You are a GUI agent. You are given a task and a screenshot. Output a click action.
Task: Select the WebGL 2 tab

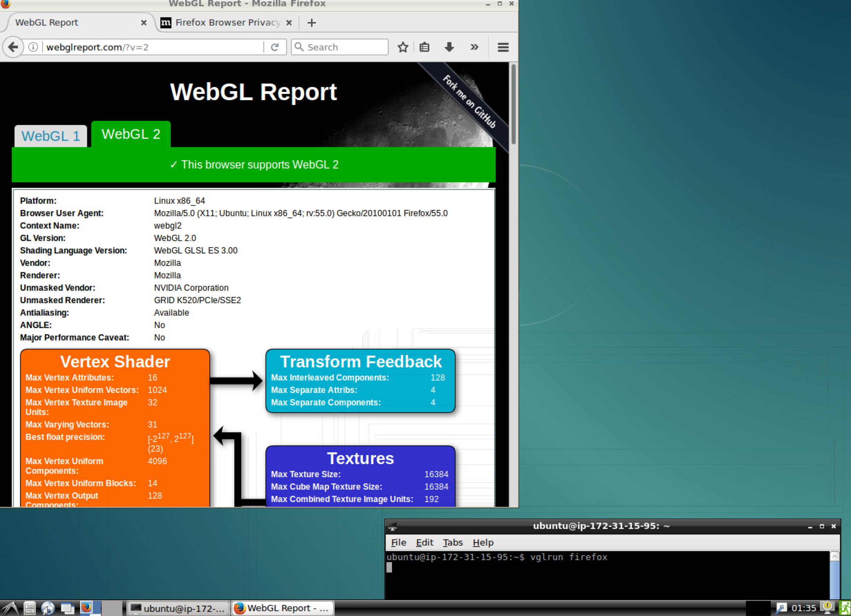click(131, 134)
